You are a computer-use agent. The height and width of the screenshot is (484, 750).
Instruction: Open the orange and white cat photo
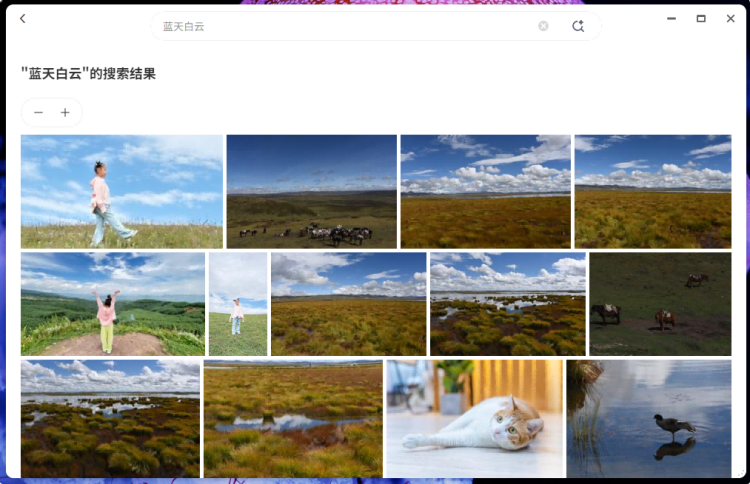474,418
